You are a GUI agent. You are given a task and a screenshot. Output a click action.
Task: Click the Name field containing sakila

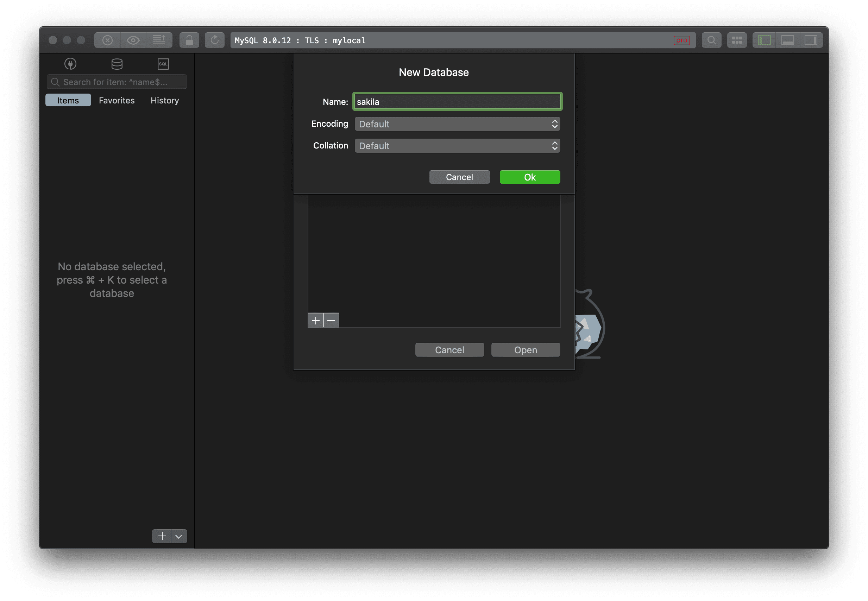click(457, 102)
